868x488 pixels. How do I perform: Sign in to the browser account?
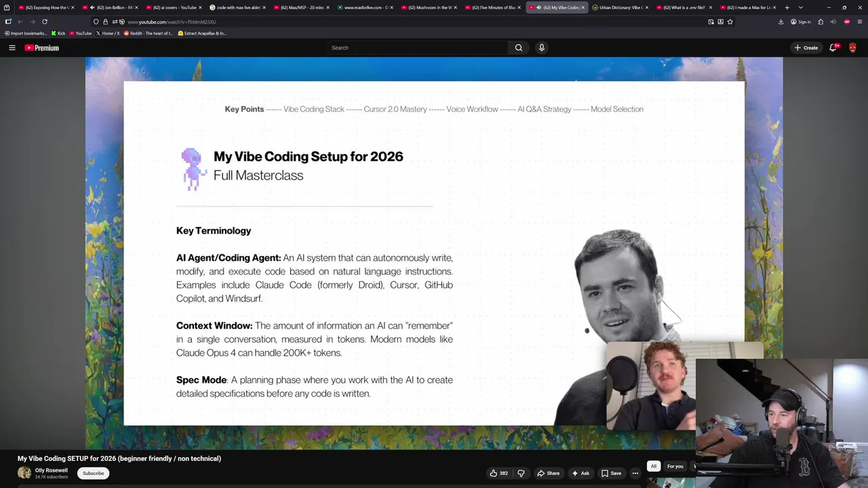point(800,22)
